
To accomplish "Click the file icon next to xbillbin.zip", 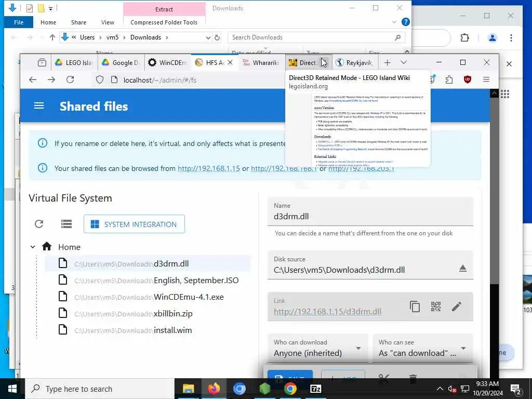I will (63, 313).
